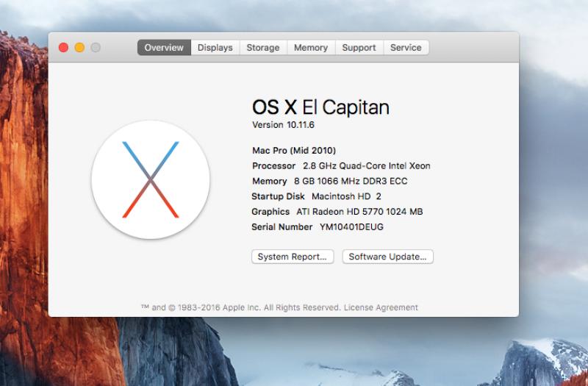Select the Memory tab
Viewport: 588px width, 386px height.
point(311,48)
